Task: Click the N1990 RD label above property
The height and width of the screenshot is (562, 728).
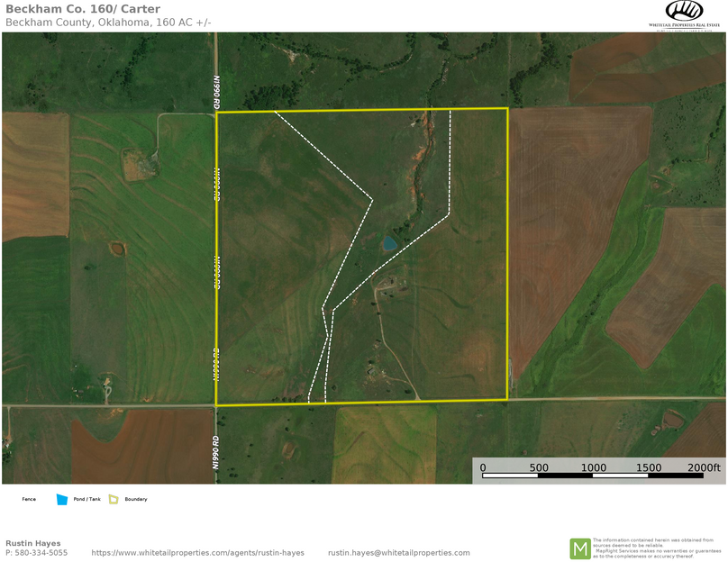Action: coord(217,92)
